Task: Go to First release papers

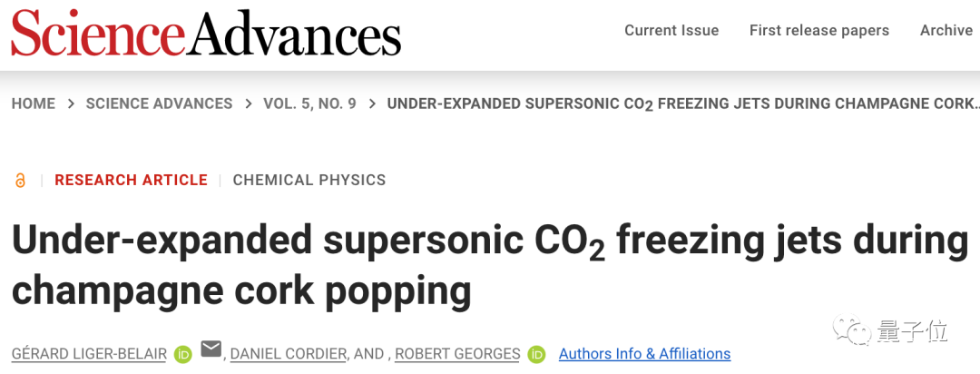Action: [819, 31]
